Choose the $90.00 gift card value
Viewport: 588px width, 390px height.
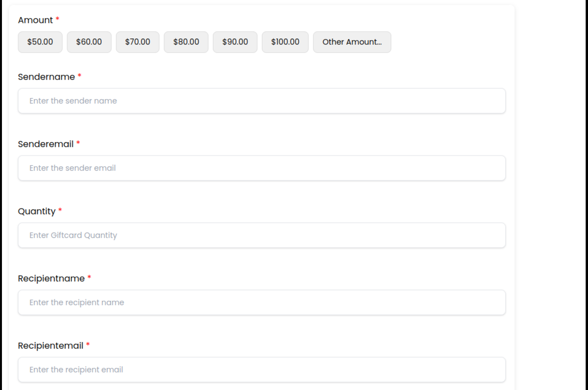tap(235, 42)
